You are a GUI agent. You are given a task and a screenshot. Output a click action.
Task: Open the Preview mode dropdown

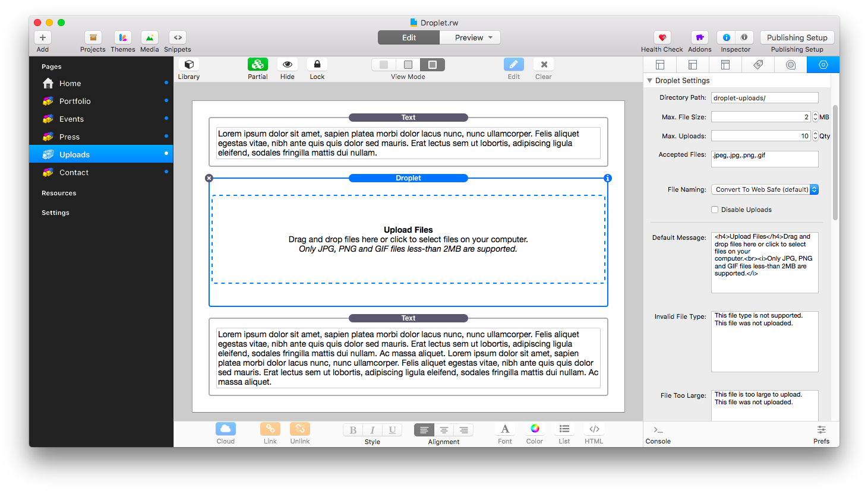tap(473, 37)
